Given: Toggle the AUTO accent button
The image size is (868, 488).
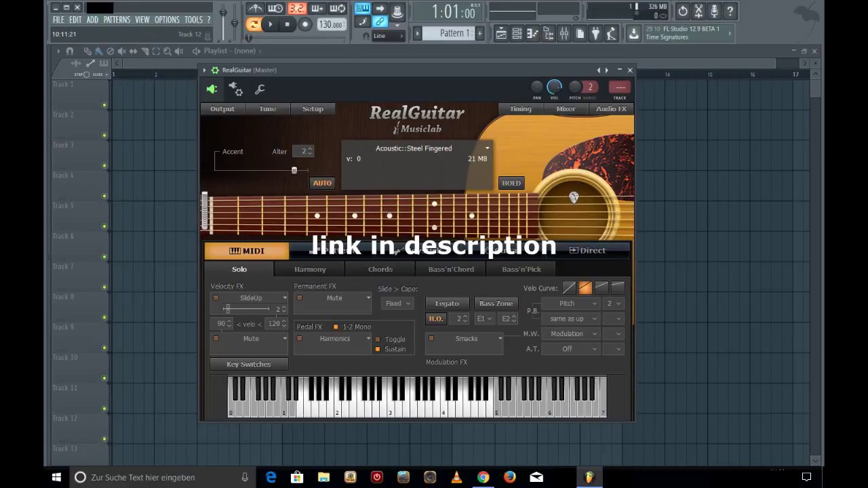Looking at the screenshot, I should pyautogui.click(x=322, y=183).
